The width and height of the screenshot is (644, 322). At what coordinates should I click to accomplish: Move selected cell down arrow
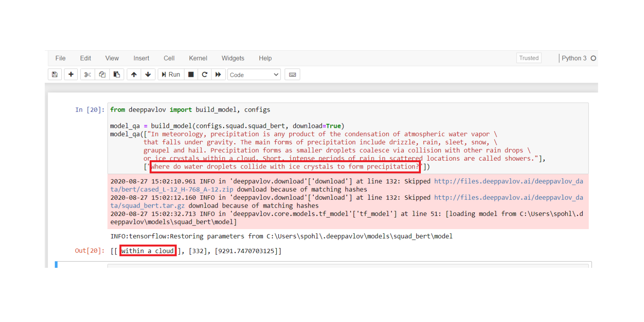[148, 75]
